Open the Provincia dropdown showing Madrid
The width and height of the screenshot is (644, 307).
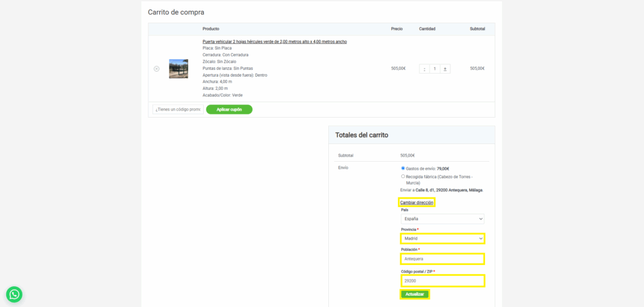[x=443, y=239]
